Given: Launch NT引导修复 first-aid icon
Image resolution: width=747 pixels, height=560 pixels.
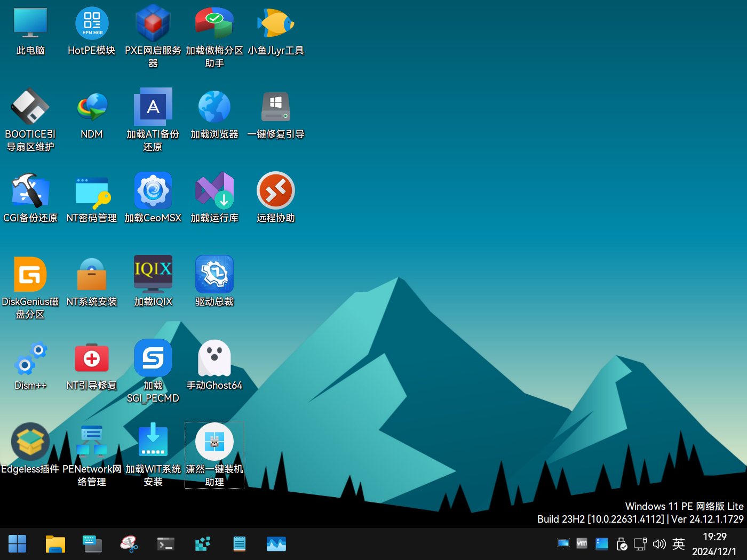Looking at the screenshot, I should coord(92,366).
